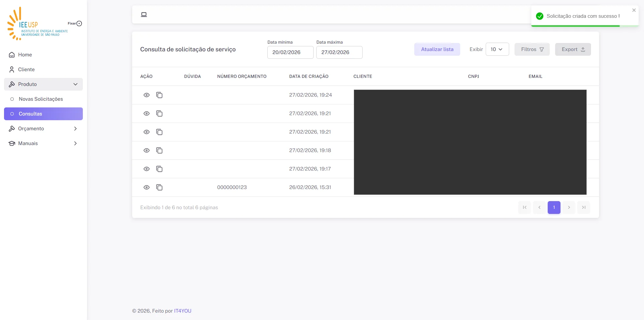Sort by DATA DE CRIAÇÃO column header

point(309,77)
